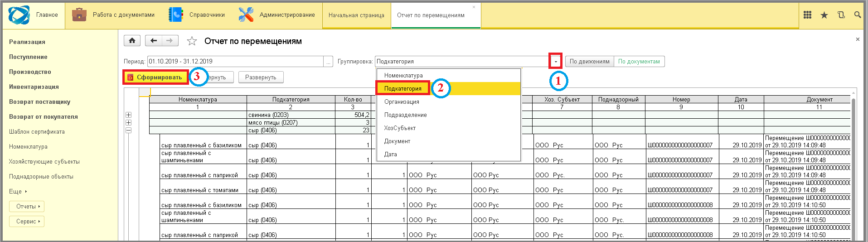Expand the мясо птицы (0207) group row

(129, 123)
